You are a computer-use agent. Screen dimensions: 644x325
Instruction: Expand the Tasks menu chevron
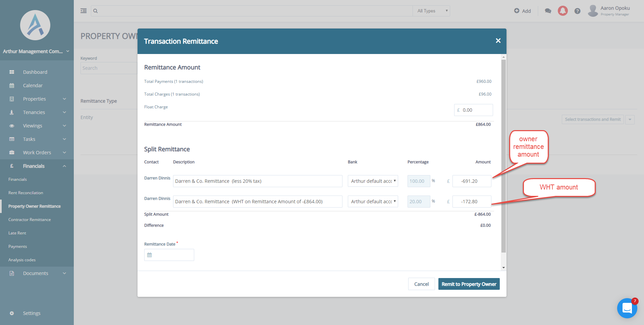pos(64,139)
